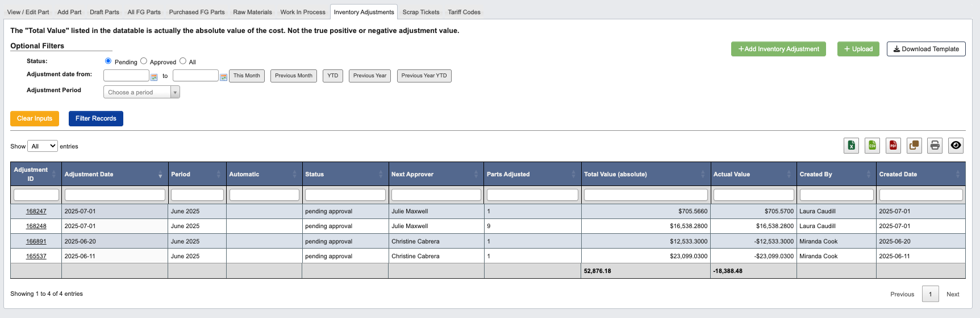
Task: Open adjustment 166891 link
Action: [36, 241]
